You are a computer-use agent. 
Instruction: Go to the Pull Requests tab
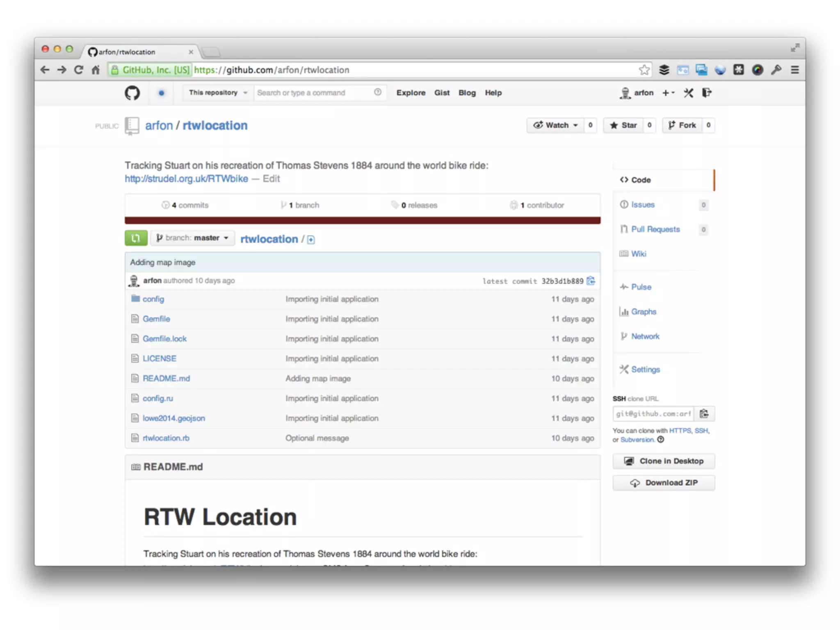(655, 229)
